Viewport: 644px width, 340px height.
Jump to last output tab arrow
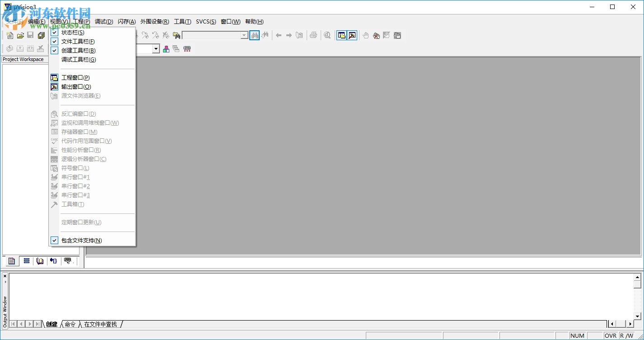(x=37, y=324)
